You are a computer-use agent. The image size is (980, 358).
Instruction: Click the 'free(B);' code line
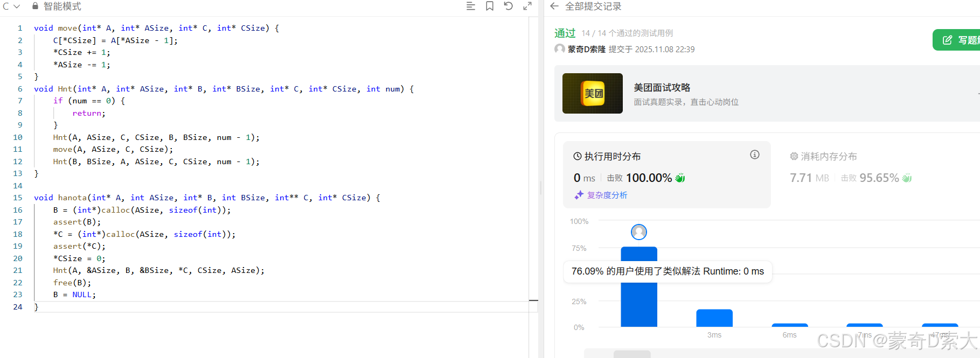tap(72, 283)
